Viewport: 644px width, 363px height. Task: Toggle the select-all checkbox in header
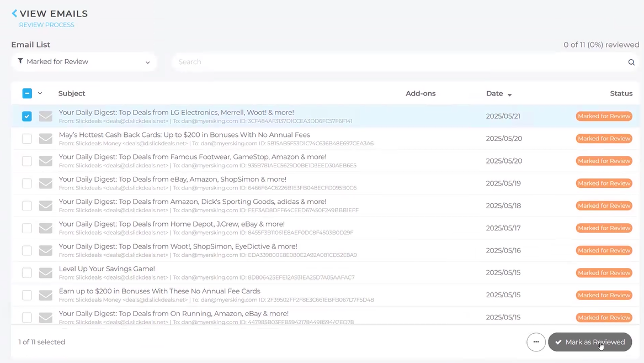[x=27, y=93]
